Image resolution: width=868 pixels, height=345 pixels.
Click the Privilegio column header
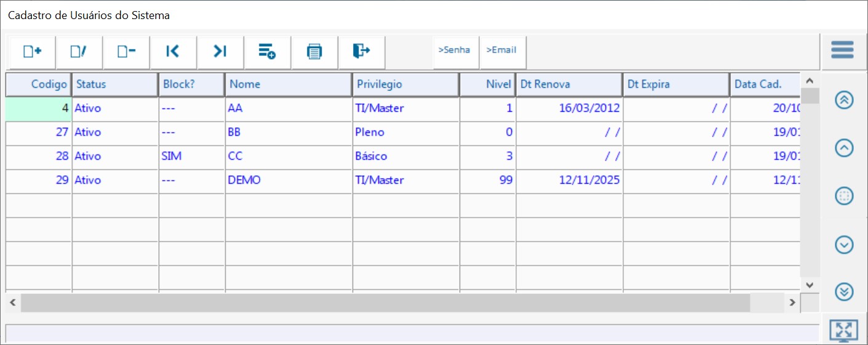click(406, 85)
